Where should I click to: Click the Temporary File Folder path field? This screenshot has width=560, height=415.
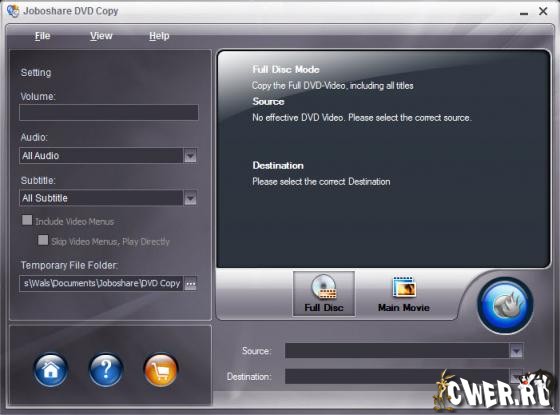(x=101, y=284)
